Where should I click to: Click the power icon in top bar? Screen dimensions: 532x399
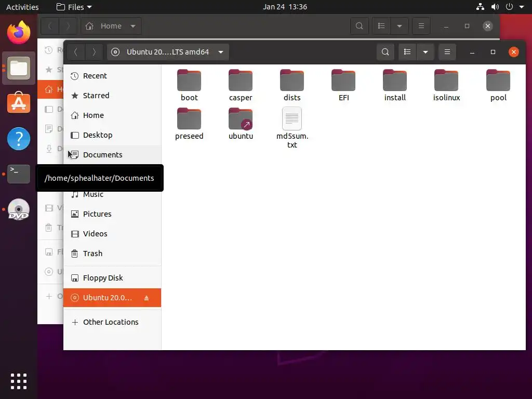tap(509, 7)
